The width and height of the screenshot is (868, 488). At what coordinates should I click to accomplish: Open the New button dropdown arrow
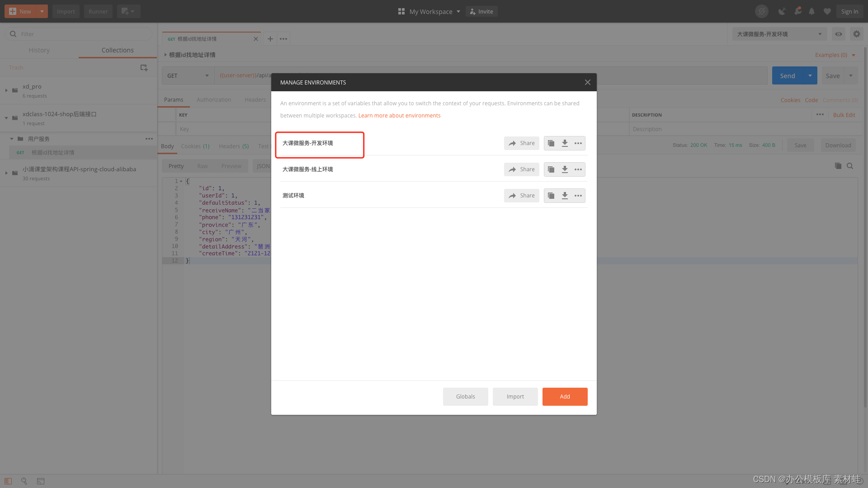tap(42, 11)
